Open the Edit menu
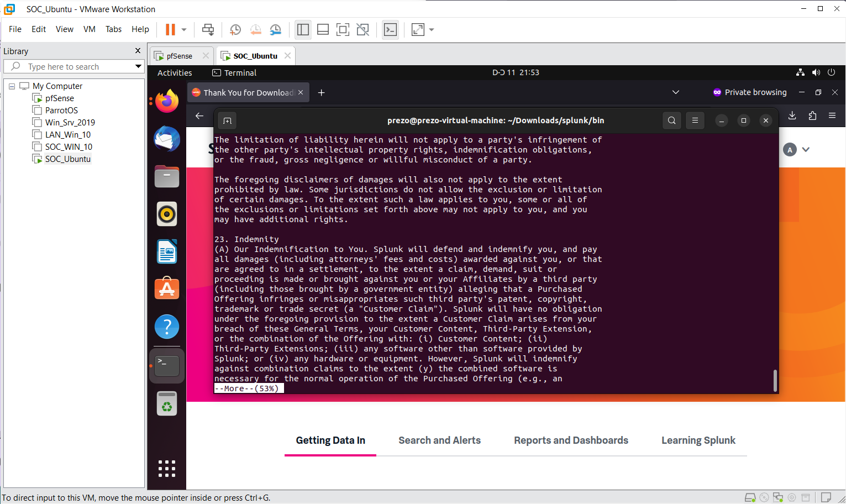The height and width of the screenshot is (504, 846). [39, 29]
